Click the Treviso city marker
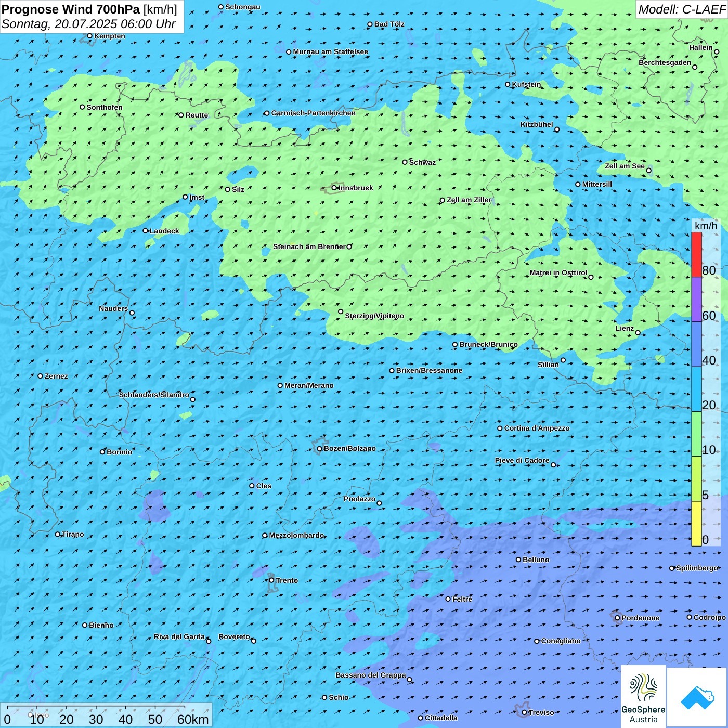 tap(524, 712)
